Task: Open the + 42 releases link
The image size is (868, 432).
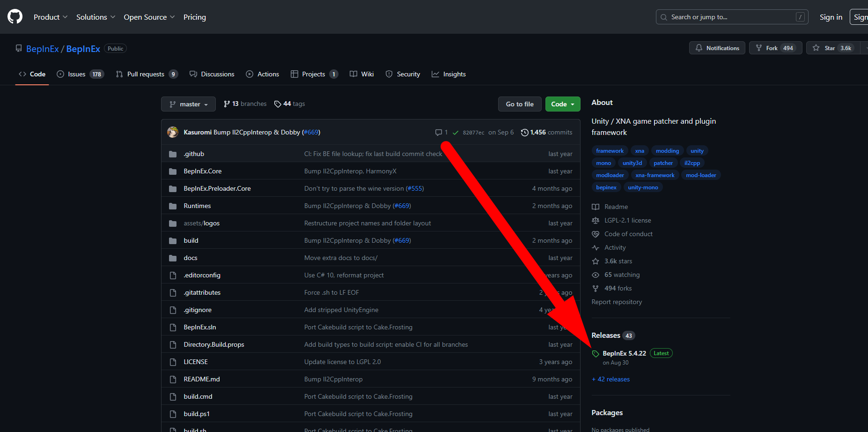Action: pyautogui.click(x=611, y=380)
